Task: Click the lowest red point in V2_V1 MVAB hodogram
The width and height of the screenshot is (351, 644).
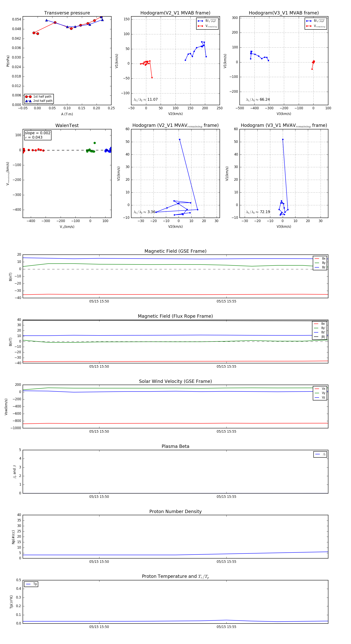Action: click(x=152, y=77)
